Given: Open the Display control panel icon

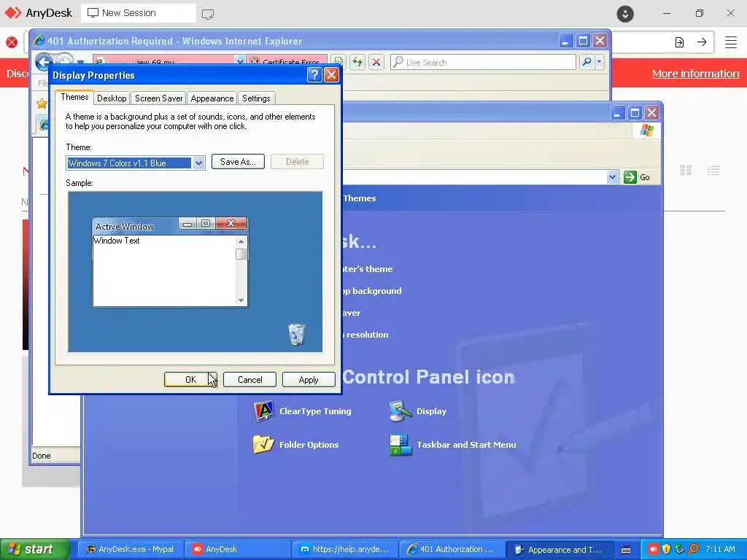Looking at the screenshot, I should [400, 411].
